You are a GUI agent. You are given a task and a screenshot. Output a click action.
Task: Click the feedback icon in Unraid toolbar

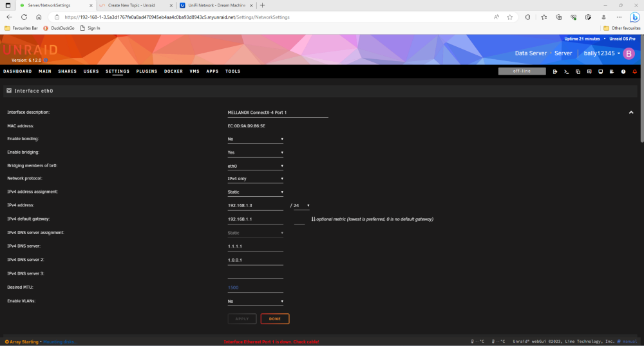(589, 71)
